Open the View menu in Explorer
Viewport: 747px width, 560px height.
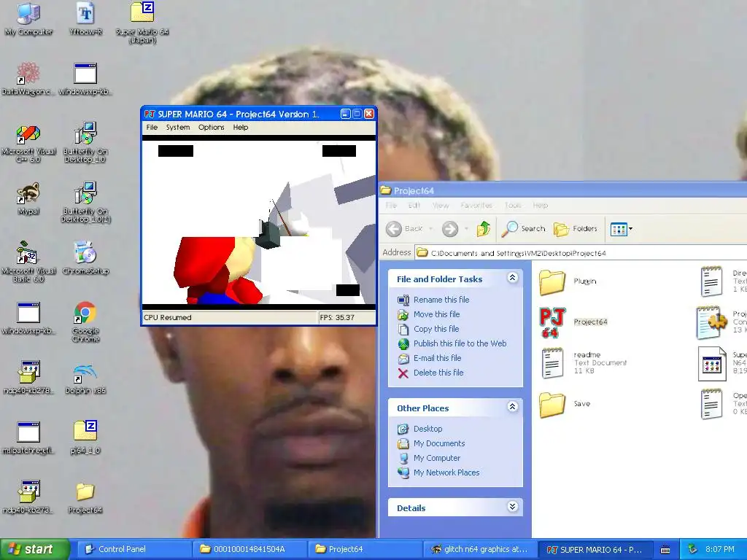point(440,205)
